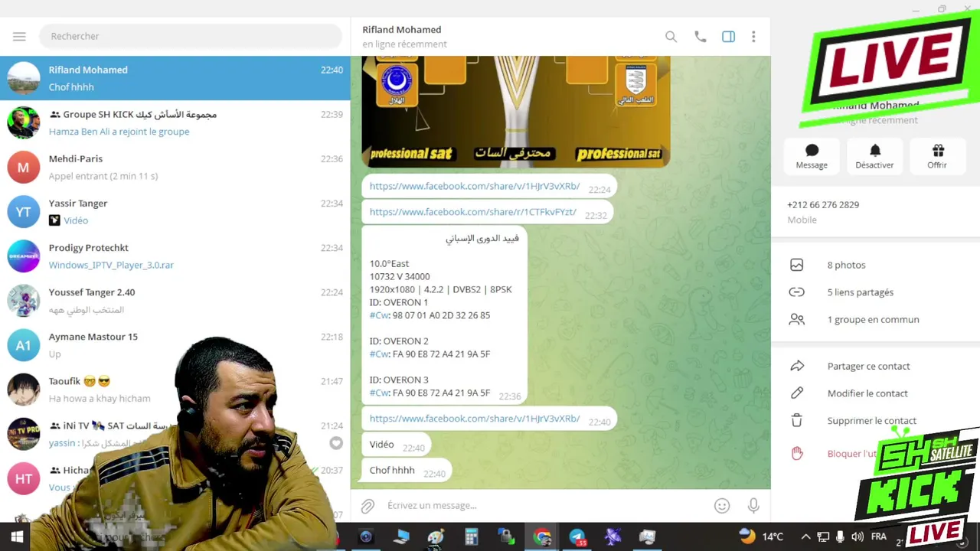This screenshot has width=980, height=551.
Task: Click phone number +212 66 276 2829
Action: pyautogui.click(x=823, y=205)
